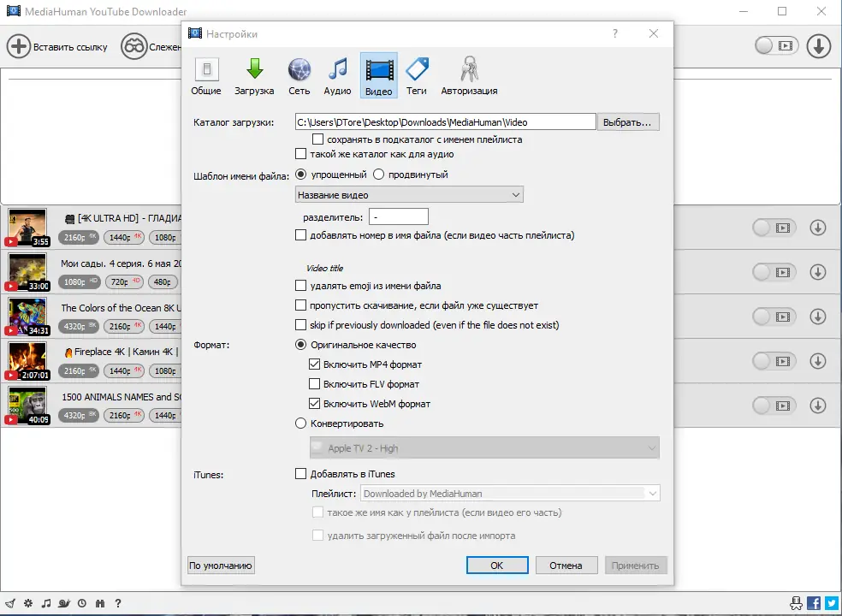Select the продвинутый template radio button
The image size is (842, 616).
point(378,175)
